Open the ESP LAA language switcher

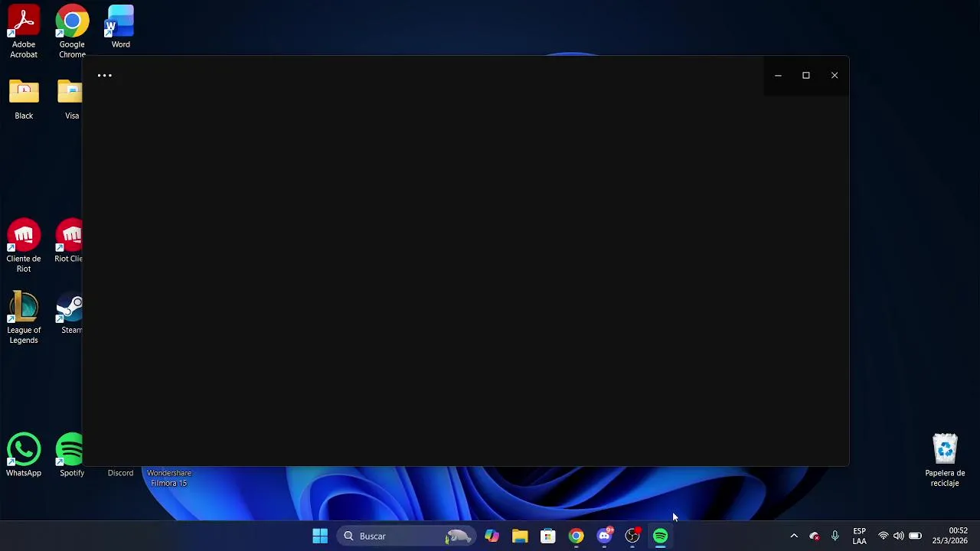click(x=860, y=536)
